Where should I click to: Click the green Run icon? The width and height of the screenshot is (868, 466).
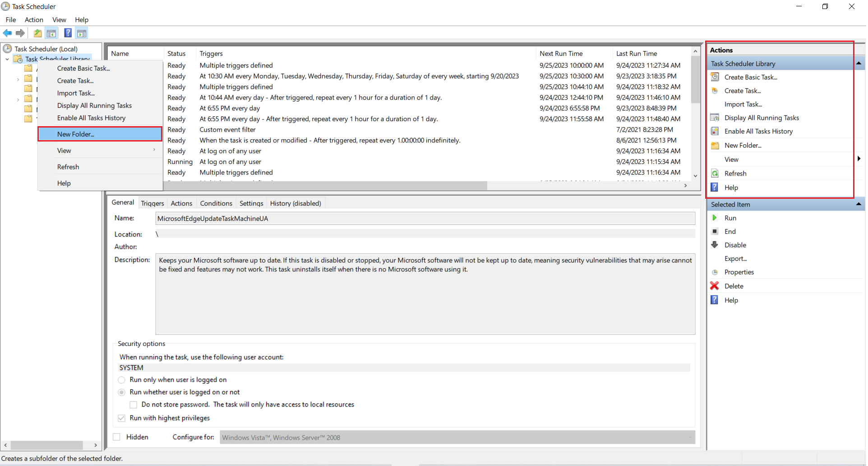(715, 218)
